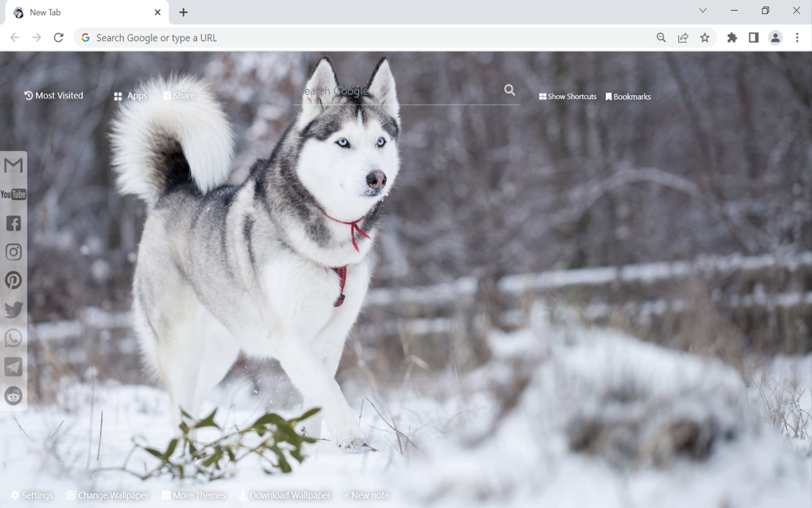Open the Apps menu
Viewport: 812px width, 508px height.
pyautogui.click(x=130, y=95)
